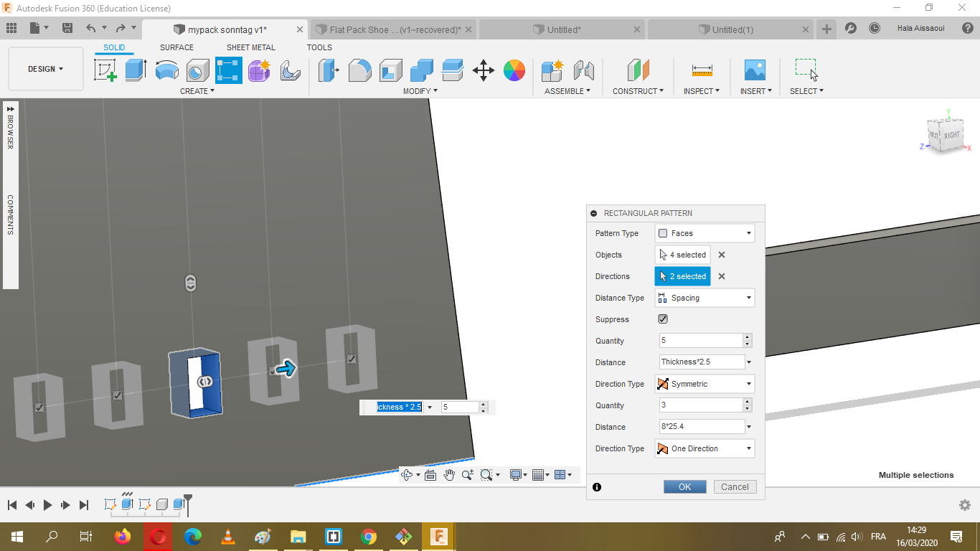Select the Combine tool icon

[x=422, y=70]
